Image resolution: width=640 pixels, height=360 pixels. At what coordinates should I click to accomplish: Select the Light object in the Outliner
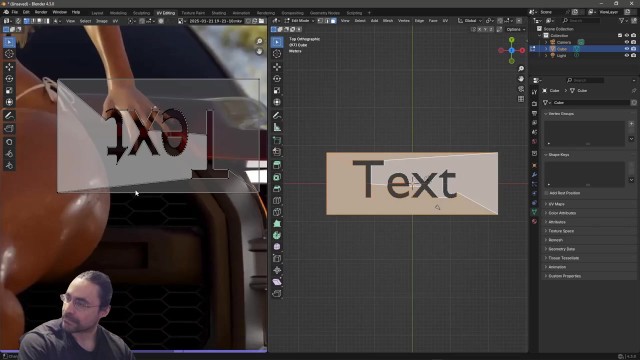tap(561, 55)
